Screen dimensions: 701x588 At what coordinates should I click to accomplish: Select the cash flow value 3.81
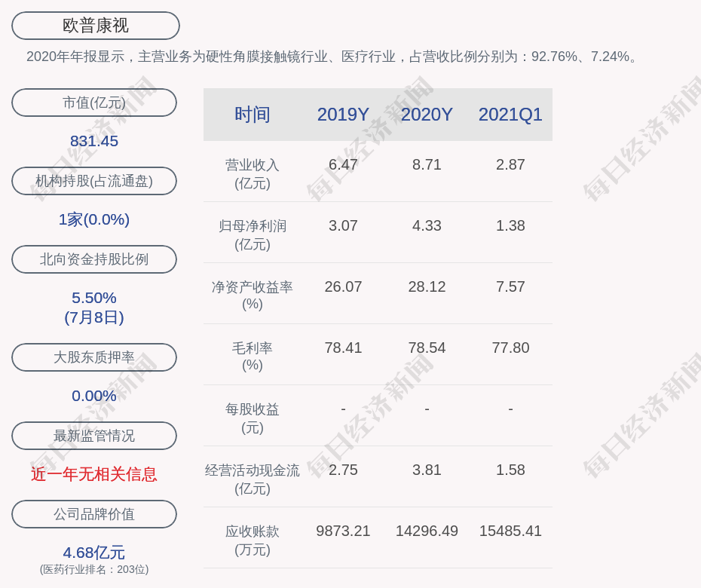tap(427, 470)
